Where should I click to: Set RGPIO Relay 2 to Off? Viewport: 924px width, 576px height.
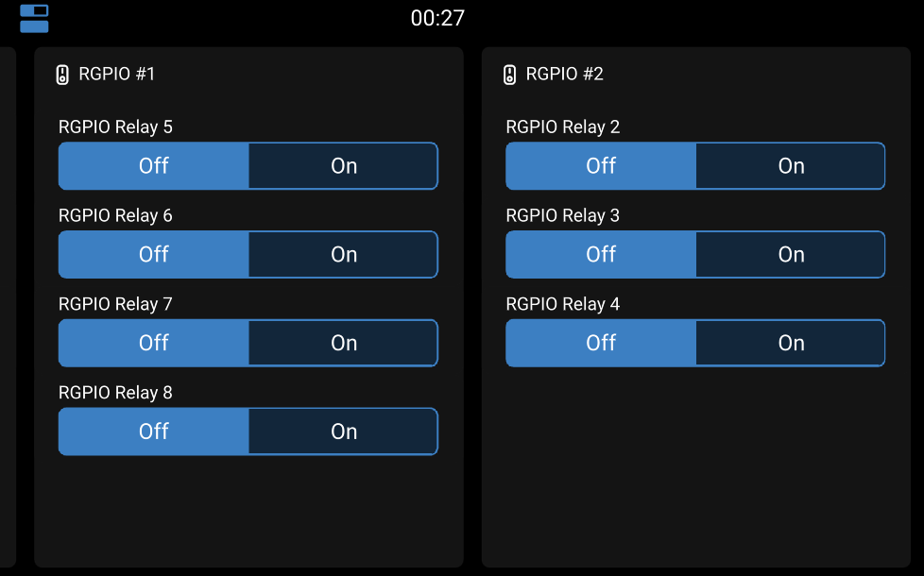[x=601, y=166]
